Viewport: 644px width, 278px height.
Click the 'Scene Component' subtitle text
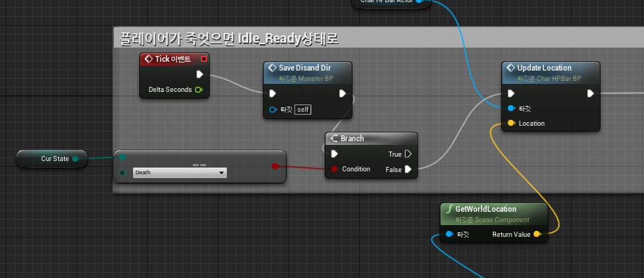[x=502, y=220]
